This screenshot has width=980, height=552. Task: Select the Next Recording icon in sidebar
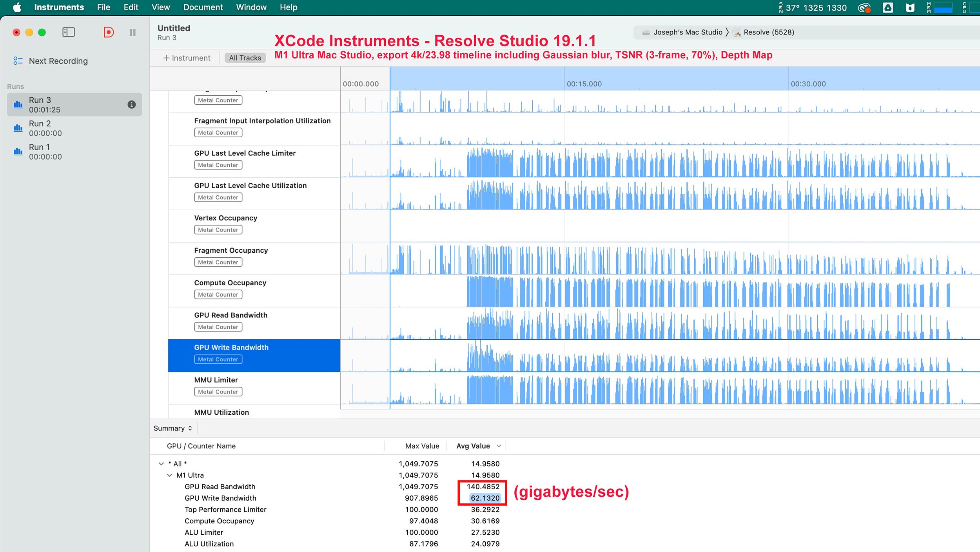coord(18,61)
